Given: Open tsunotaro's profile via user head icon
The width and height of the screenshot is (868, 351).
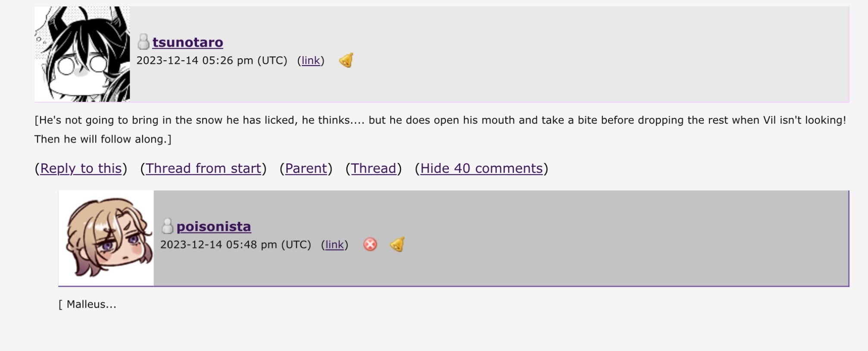Looking at the screenshot, I should click(x=143, y=42).
